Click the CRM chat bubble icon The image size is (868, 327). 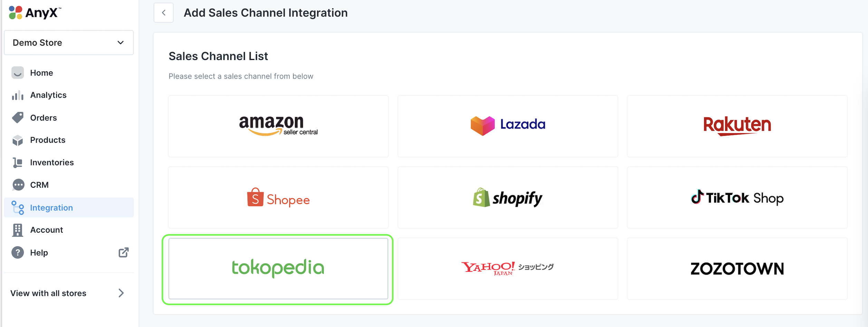(18, 185)
